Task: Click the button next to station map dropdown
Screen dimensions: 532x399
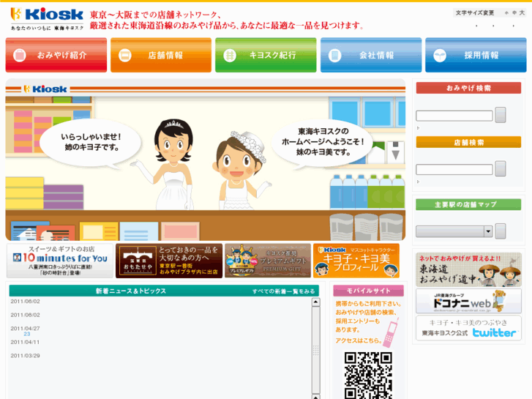Action: [501, 231]
